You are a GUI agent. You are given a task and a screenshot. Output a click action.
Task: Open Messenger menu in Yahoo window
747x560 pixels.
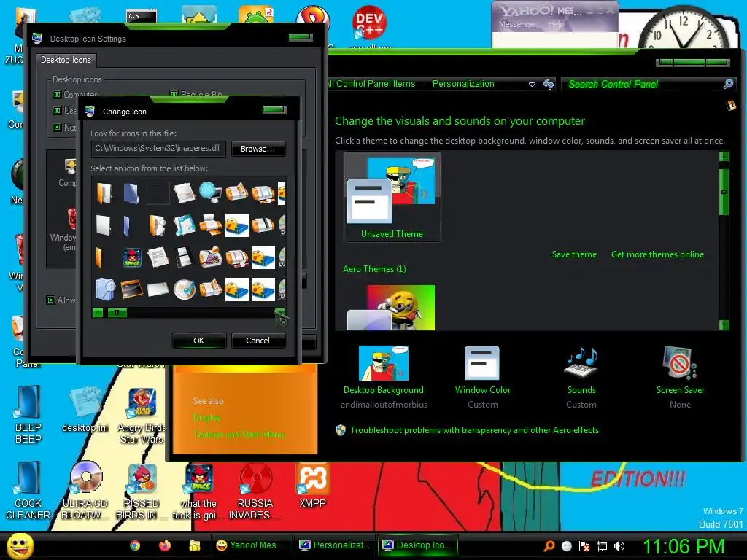click(x=517, y=24)
